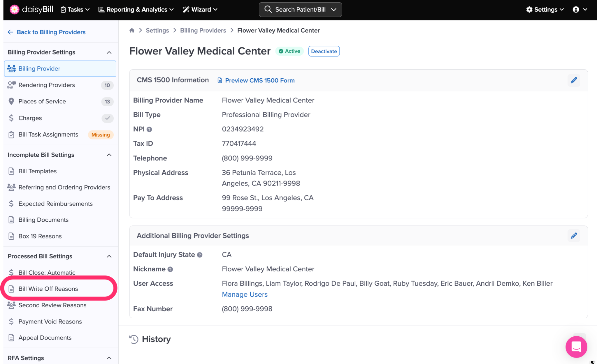Open the Wizard menu
This screenshot has height=364, width=597.
[x=200, y=10]
